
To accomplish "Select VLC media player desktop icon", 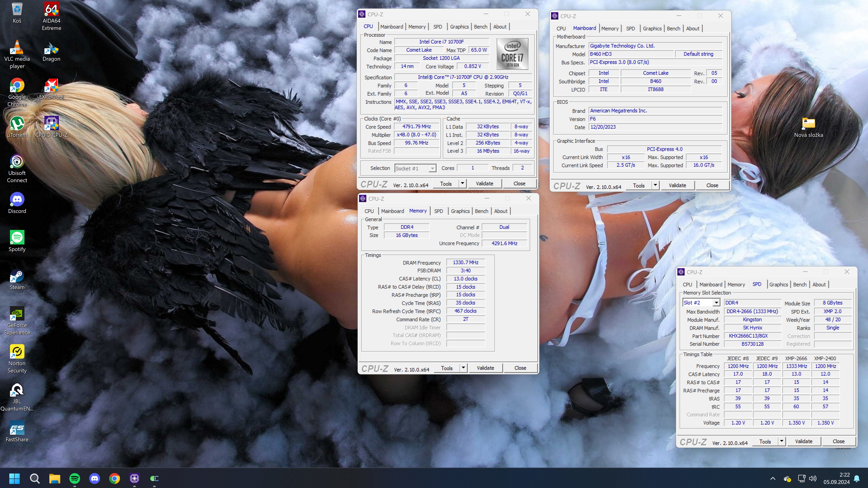I will 17,54.
